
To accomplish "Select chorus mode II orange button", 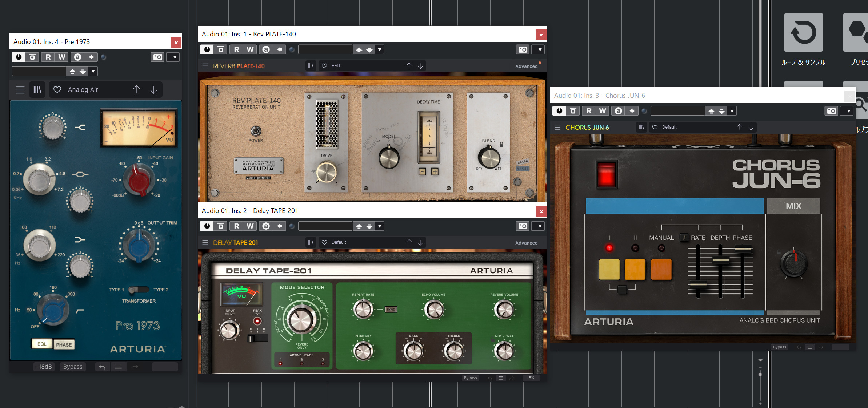I will click(x=635, y=269).
